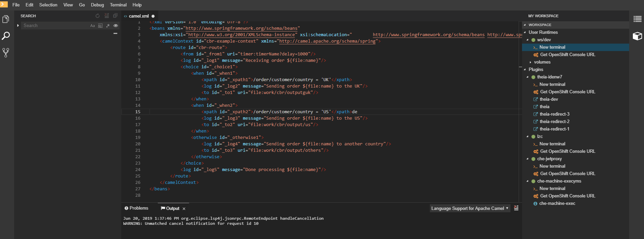The width and height of the screenshot is (644, 239).
Task: Toggle Match Case in search field
Action: (x=93, y=26)
